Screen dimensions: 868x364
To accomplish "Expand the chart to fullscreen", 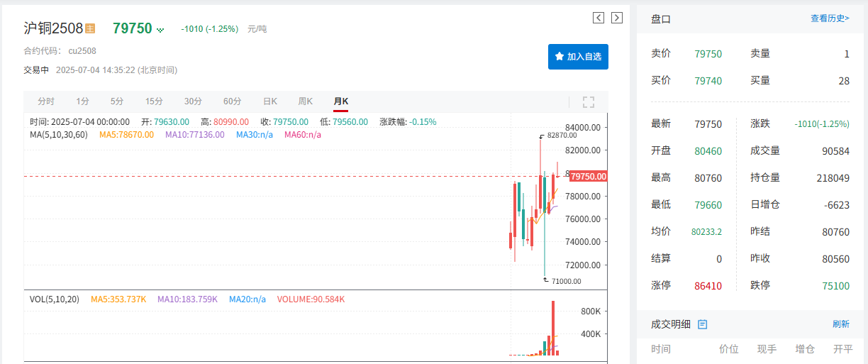I will (x=588, y=101).
